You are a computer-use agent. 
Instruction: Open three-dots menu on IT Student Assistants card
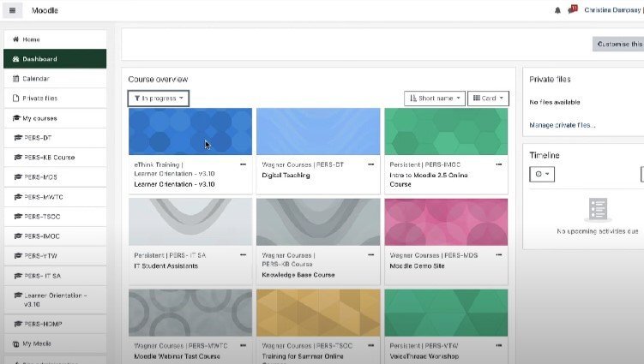(x=243, y=255)
